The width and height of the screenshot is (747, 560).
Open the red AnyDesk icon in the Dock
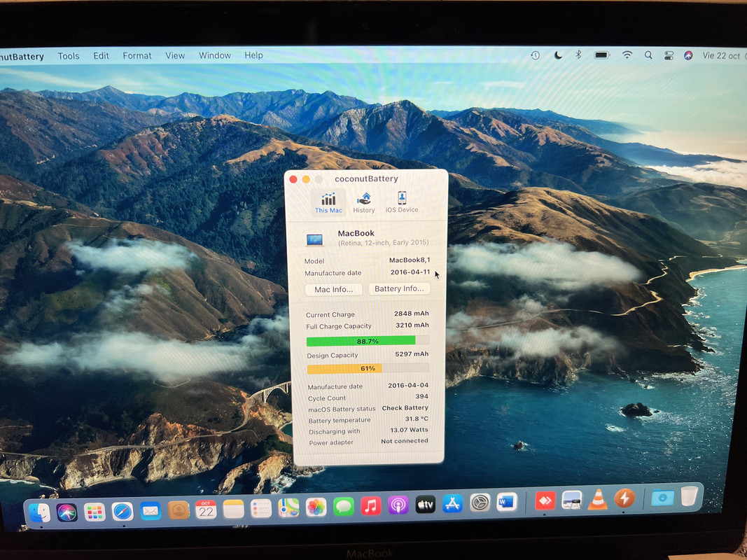[545, 501]
